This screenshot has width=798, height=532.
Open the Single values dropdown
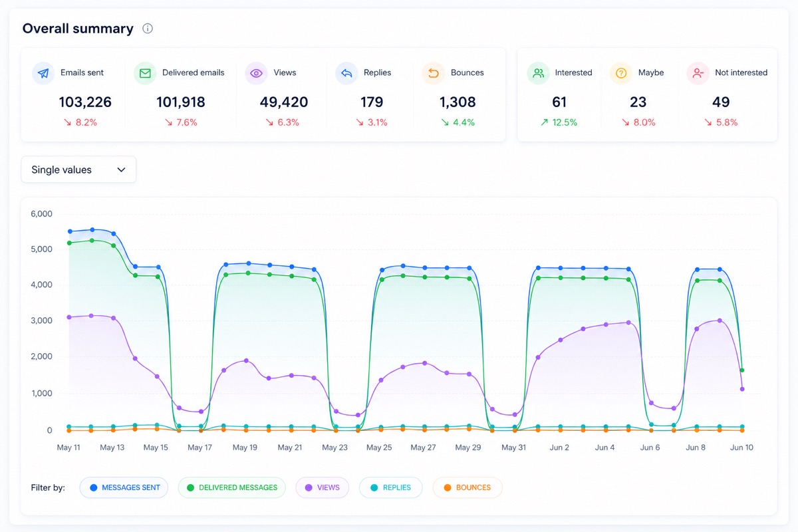pyautogui.click(x=78, y=170)
